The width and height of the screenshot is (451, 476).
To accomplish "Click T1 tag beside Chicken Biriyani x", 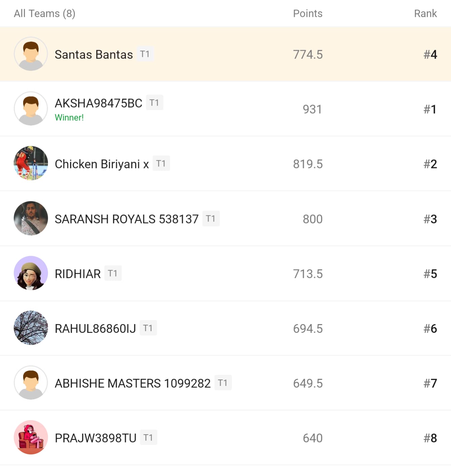I will (x=161, y=164).
